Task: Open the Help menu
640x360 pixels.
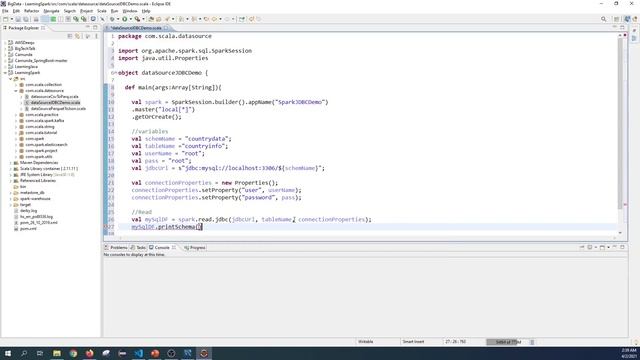Action: pos(146,11)
